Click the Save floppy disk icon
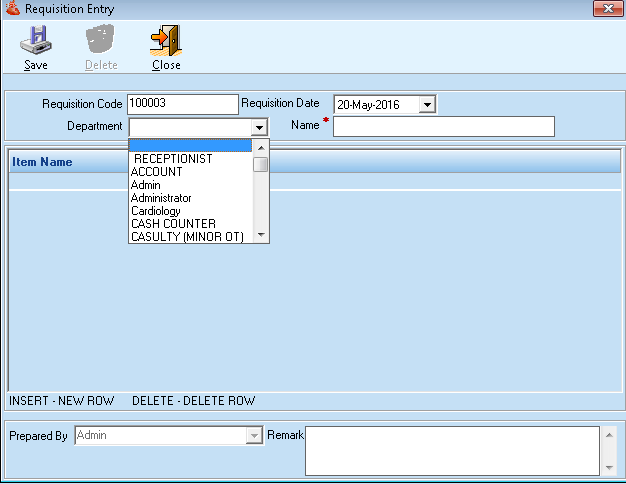Screen dimensions: 626x484 click(36, 40)
